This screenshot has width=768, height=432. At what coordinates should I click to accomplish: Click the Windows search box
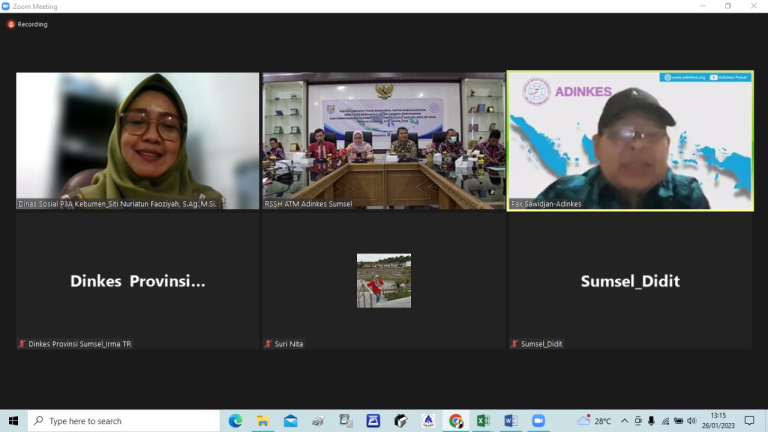point(124,421)
